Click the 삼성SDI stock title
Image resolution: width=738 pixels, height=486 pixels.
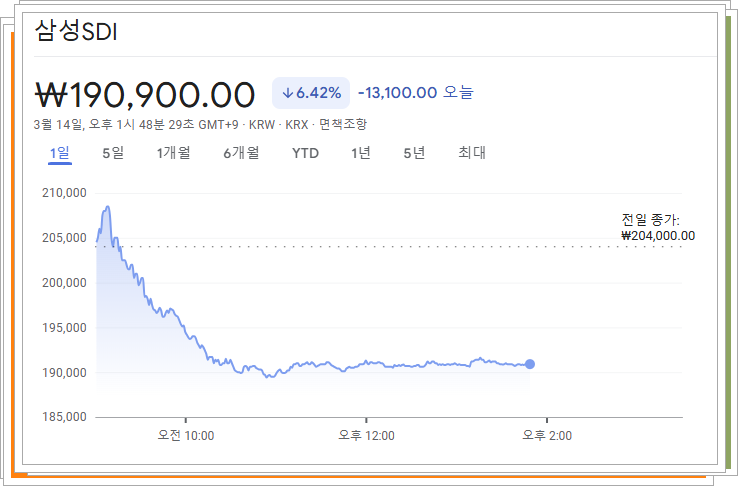[76, 32]
